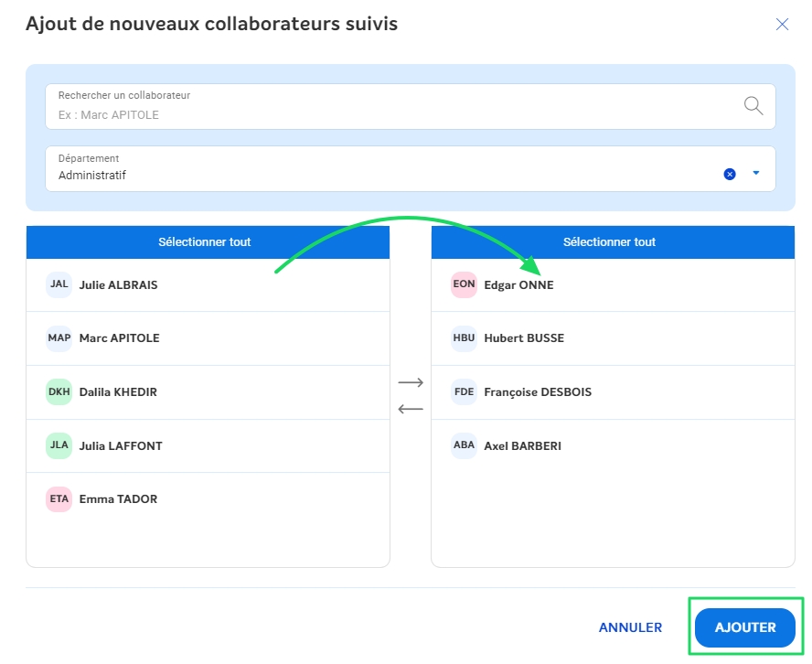Focus the Rechercher un collaborateur field
This screenshot has width=812, height=664.
411,106
